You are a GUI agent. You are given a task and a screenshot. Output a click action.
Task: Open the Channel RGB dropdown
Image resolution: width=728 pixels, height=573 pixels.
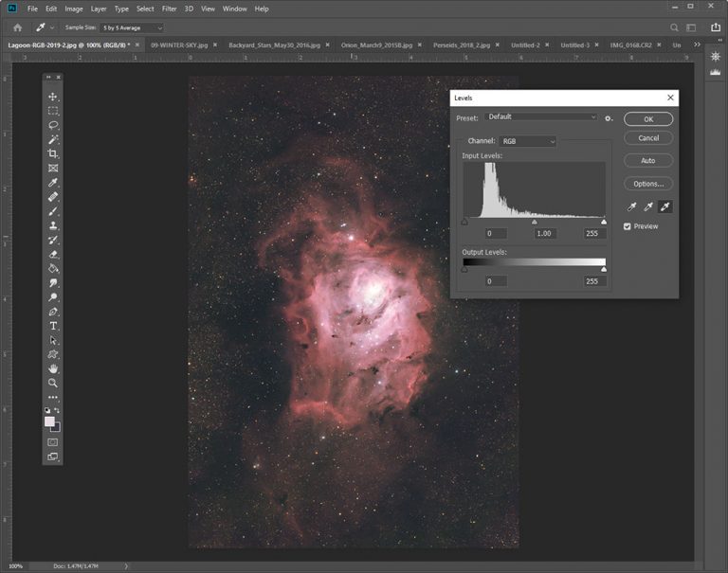click(528, 141)
